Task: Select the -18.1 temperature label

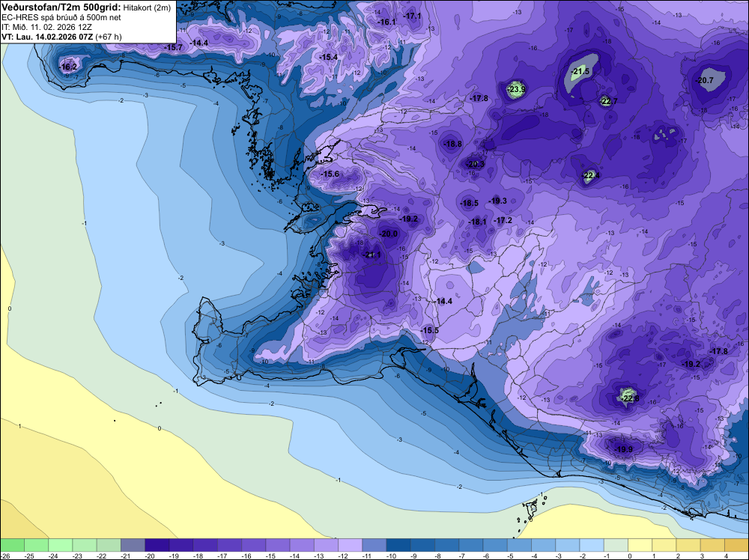Action: [477, 222]
